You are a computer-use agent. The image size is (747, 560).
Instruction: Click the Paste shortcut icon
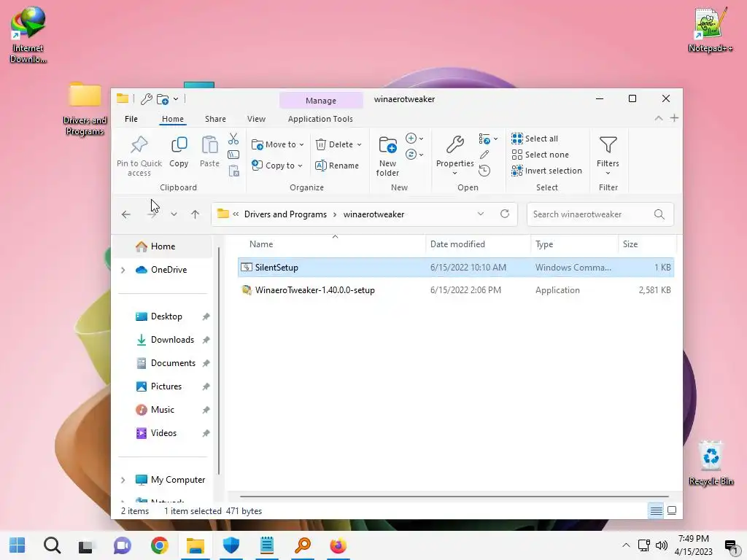click(x=233, y=171)
